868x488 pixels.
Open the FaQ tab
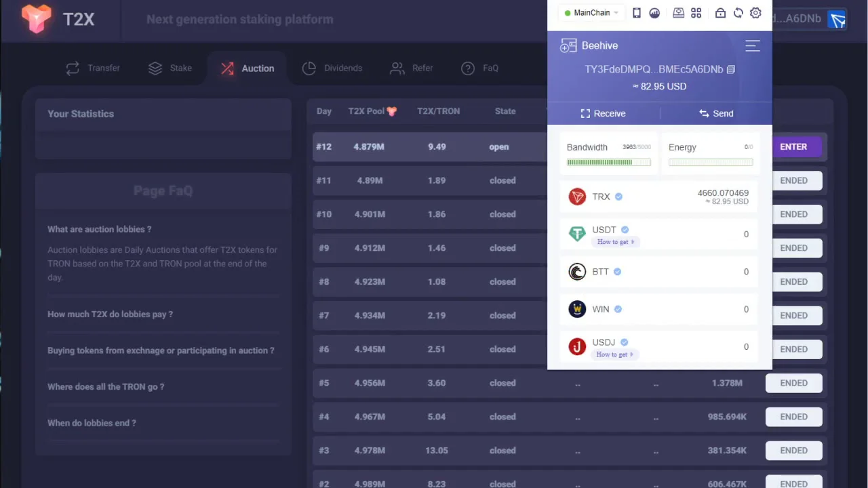pos(480,68)
